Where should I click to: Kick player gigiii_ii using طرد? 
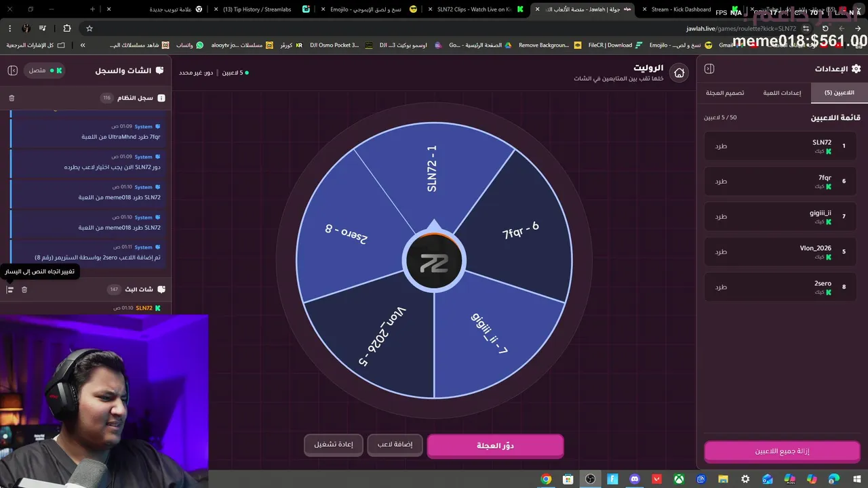coord(721,216)
